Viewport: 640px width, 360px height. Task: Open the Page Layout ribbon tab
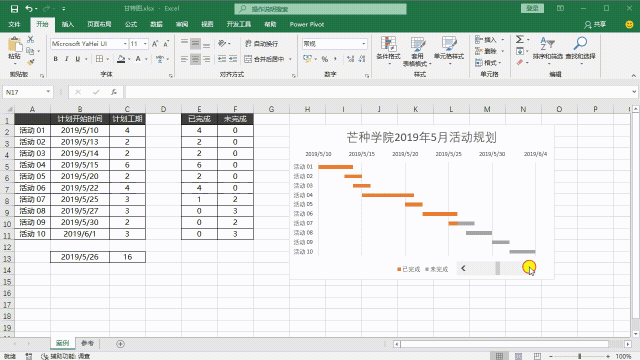(x=99, y=24)
